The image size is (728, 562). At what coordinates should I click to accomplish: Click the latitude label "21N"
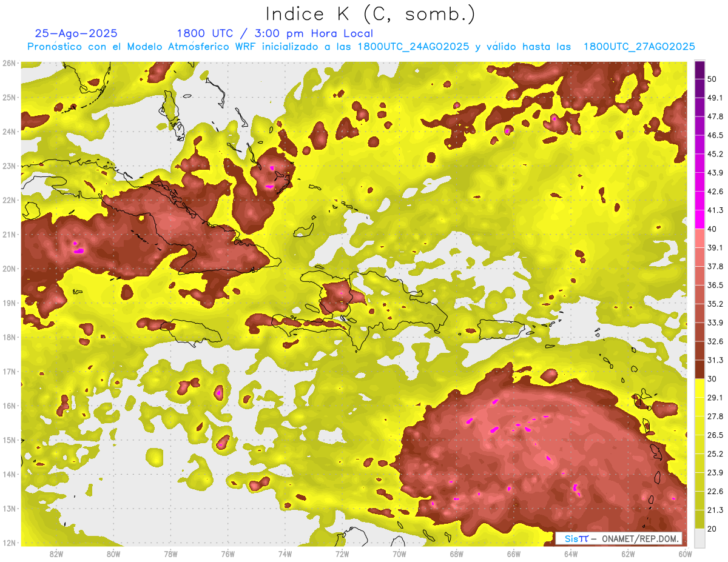pos(9,234)
